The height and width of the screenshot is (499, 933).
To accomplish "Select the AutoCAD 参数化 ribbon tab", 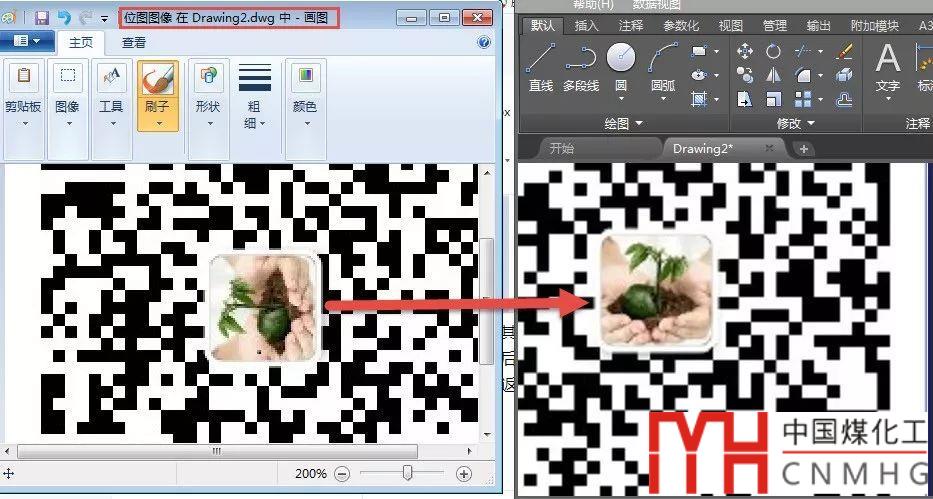I will (x=681, y=26).
